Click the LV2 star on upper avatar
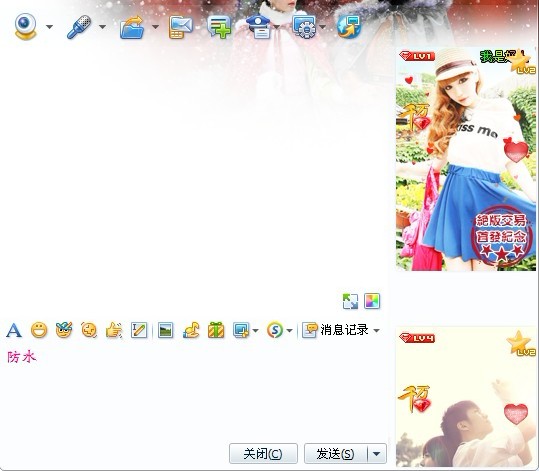The height and width of the screenshot is (471, 539). tap(521, 62)
